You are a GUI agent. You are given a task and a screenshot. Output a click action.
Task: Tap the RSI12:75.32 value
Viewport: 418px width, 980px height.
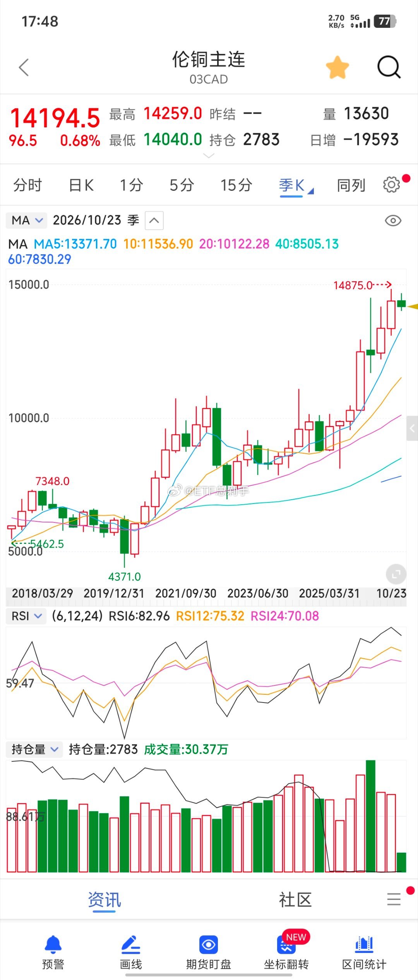(210, 616)
